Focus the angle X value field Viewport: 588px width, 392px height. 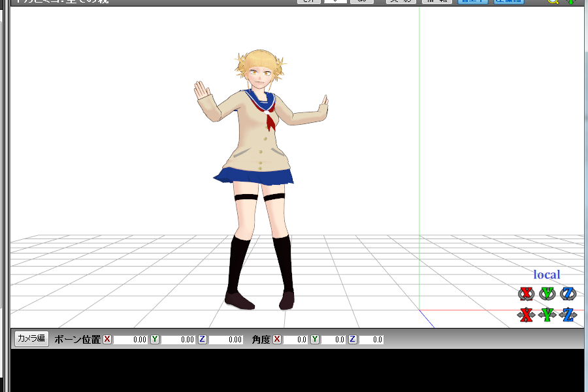295,340
